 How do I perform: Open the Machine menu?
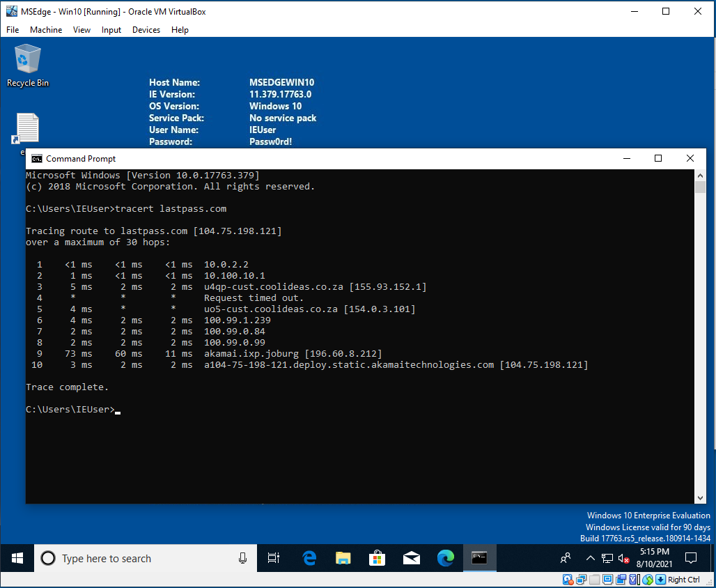pos(46,30)
